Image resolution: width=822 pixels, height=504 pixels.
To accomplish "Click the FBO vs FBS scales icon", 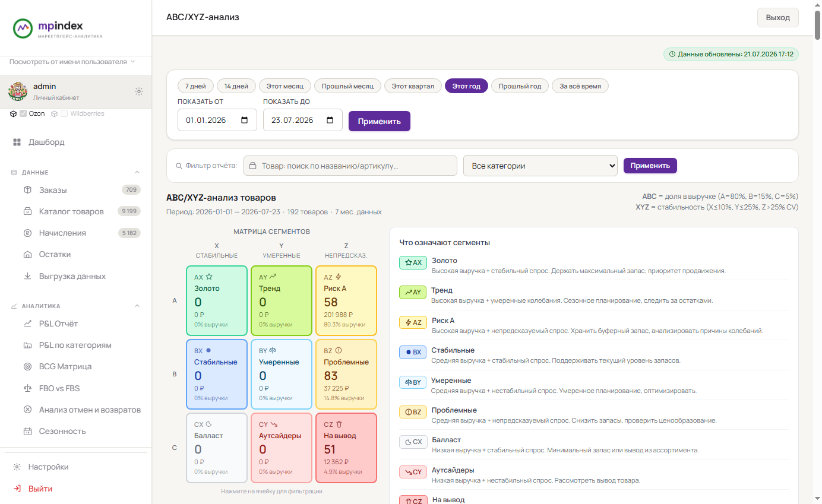I will click(x=27, y=388).
